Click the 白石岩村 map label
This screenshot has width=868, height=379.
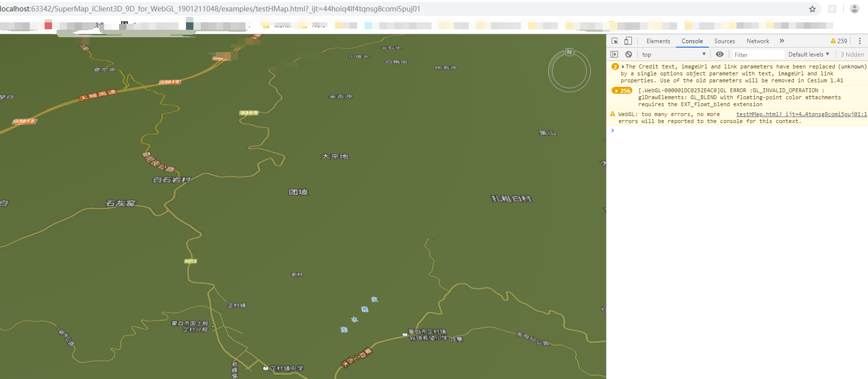coord(172,180)
